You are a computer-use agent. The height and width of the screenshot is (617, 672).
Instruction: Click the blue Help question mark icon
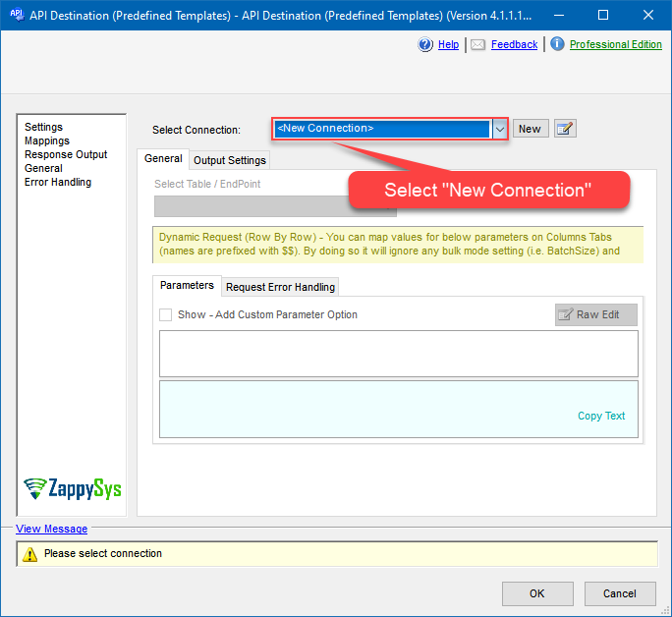tap(425, 44)
